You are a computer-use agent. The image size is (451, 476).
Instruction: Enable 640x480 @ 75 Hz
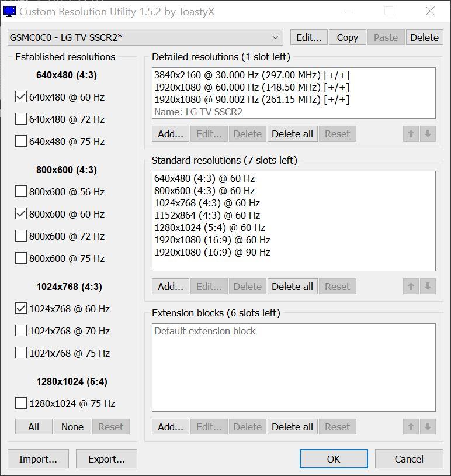click(x=21, y=141)
